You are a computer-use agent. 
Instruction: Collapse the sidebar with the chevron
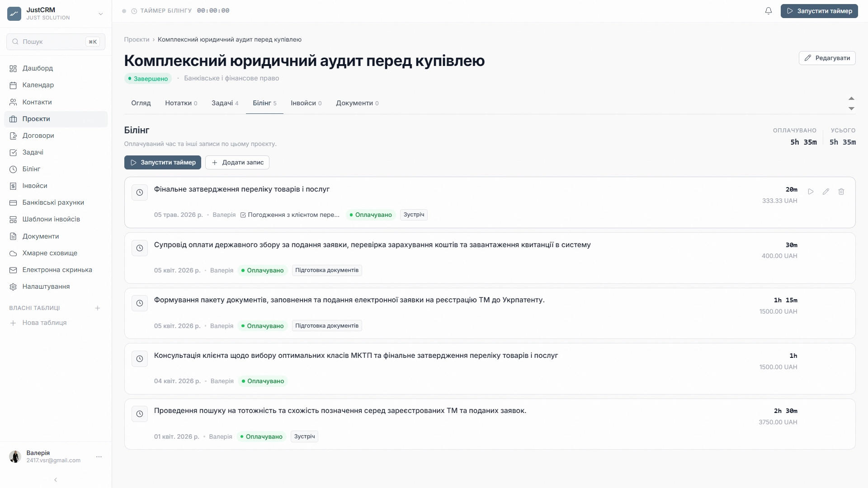[x=56, y=480]
